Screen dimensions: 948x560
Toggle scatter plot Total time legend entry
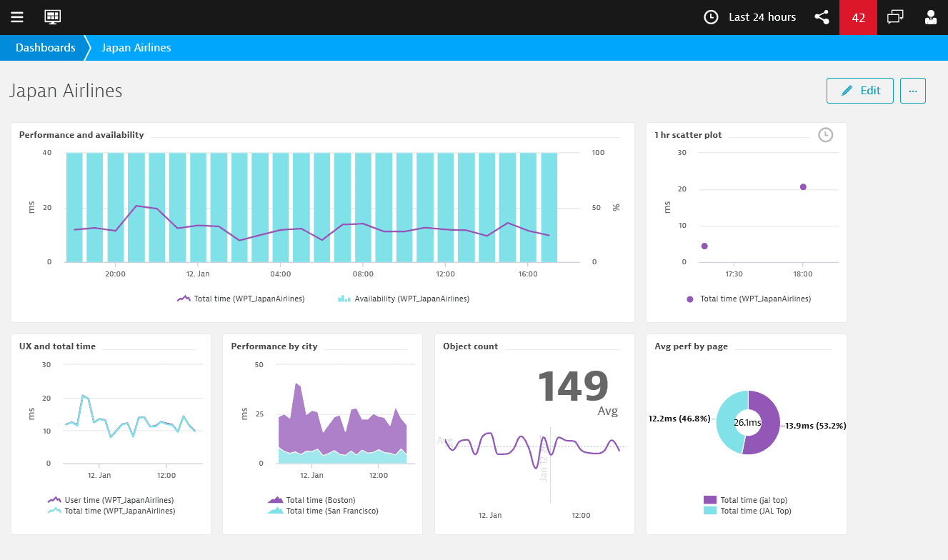748,299
